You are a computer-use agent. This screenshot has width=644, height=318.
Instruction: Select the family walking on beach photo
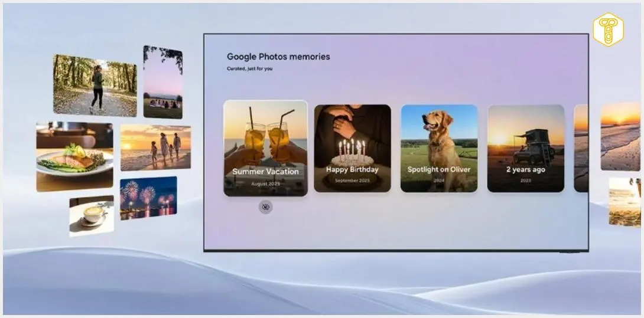(155, 147)
